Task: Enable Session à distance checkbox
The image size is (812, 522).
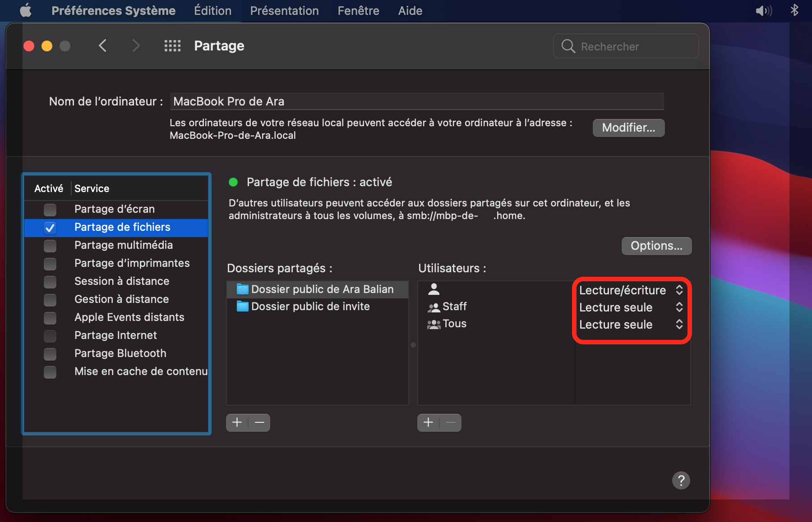Action: (50, 282)
